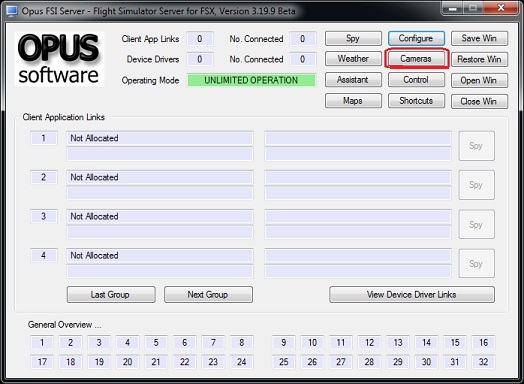The height and width of the screenshot is (384, 524).
Task: Open the Shortcuts dialog
Action: click(416, 101)
